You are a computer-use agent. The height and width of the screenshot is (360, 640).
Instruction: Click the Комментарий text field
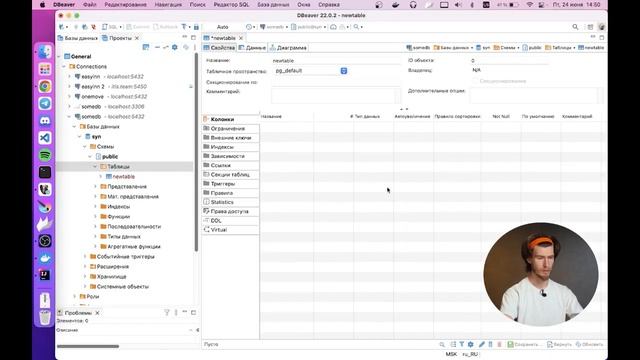click(335, 96)
